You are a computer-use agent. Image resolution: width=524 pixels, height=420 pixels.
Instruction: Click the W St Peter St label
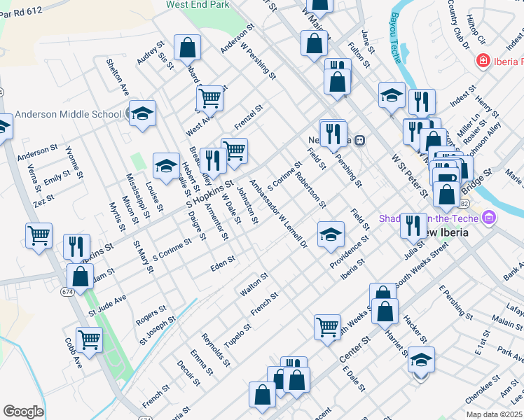click(410, 176)
